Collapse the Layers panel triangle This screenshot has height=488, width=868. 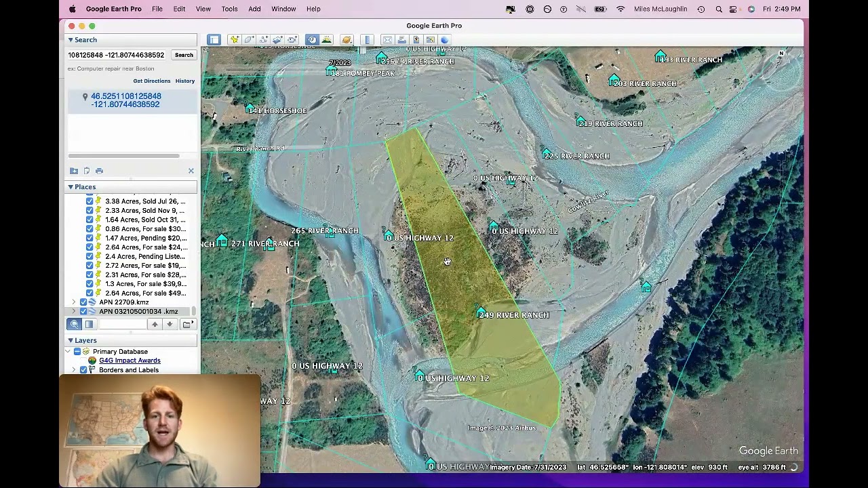pos(71,340)
